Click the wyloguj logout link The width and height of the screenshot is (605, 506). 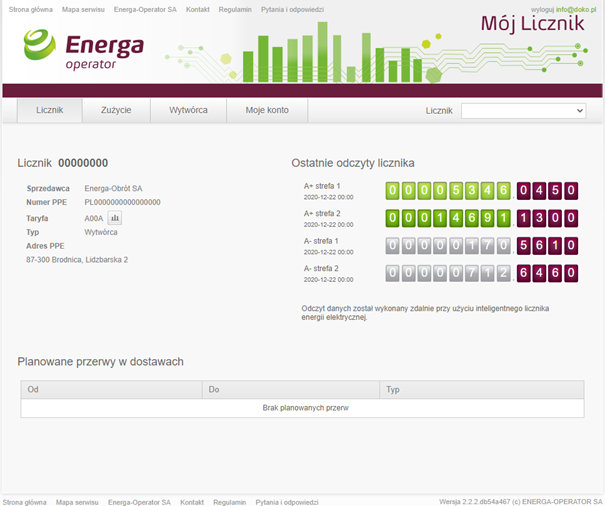(x=542, y=10)
